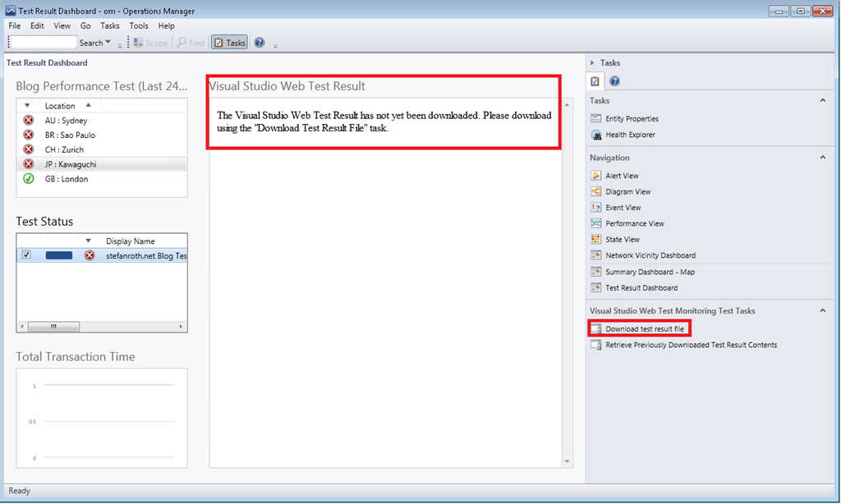This screenshot has height=504, width=841.
Task: Toggle the stefanroth.net Blog Test checkbox
Action: 26,254
